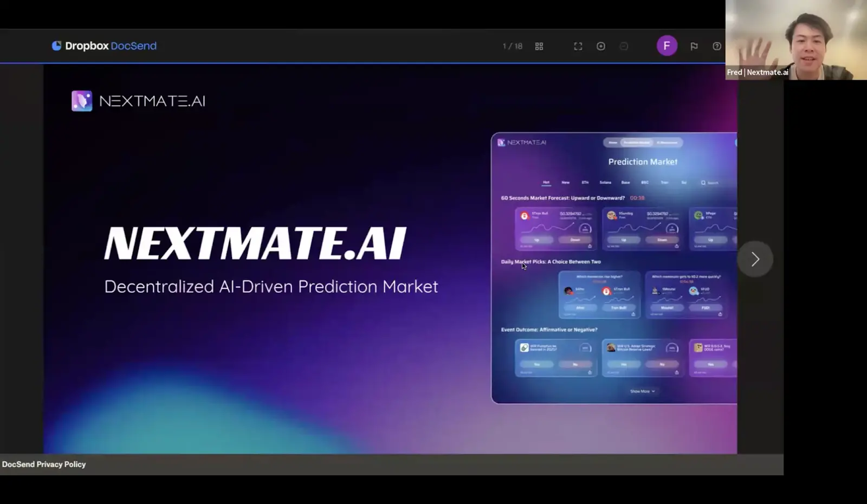Expand the Show More dropdown

tap(643, 391)
